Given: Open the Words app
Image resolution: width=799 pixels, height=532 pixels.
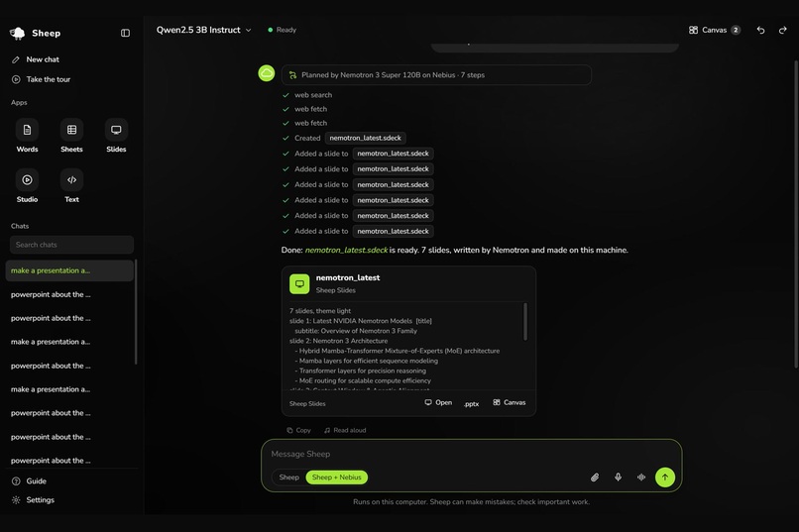Looking at the screenshot, I should pos(27,136).
